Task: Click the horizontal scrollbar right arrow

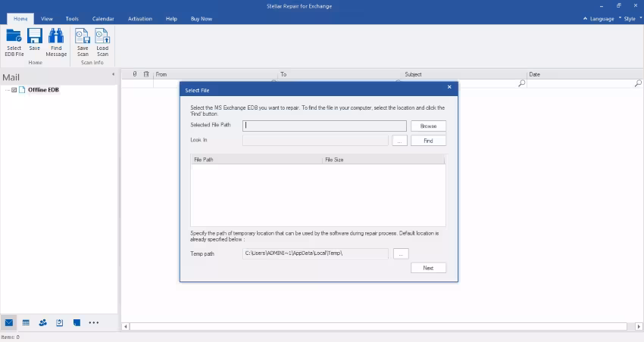Action: (639, 327)
